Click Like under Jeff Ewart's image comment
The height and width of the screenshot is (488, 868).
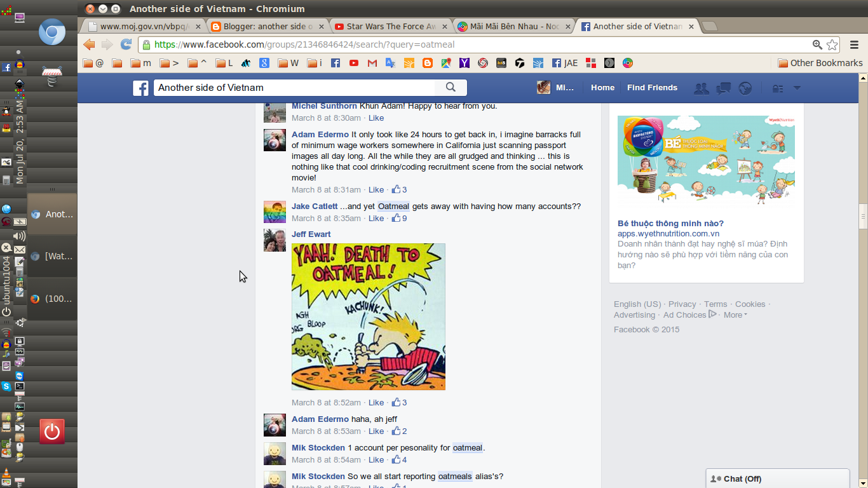tap(376, 402)
